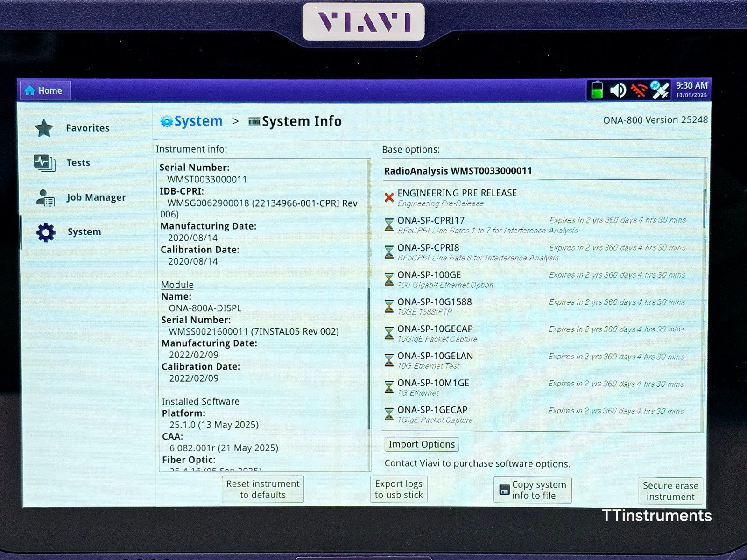Click the Home icon at top left
Image resolution: width=747 pixels, height=560 pixels.
click(x=29, y=90)
